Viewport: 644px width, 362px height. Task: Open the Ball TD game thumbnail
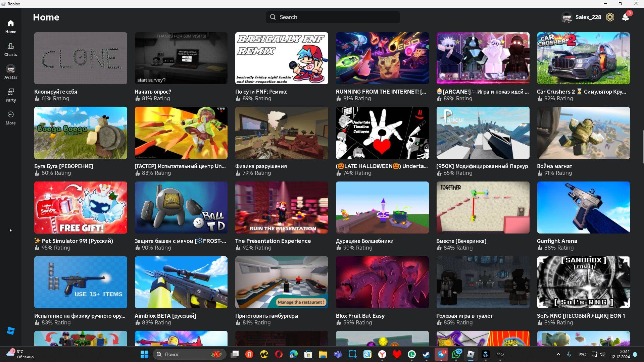[x=181, y=208]
